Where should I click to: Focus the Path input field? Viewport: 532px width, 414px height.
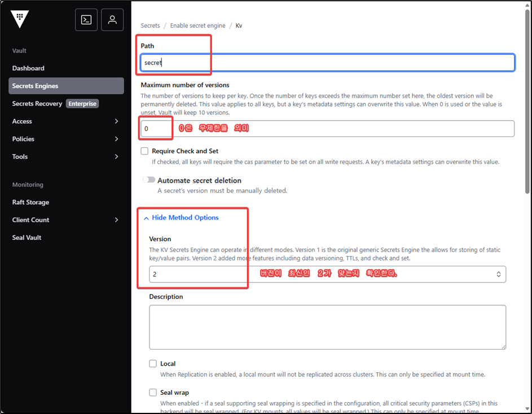point(328,63)
